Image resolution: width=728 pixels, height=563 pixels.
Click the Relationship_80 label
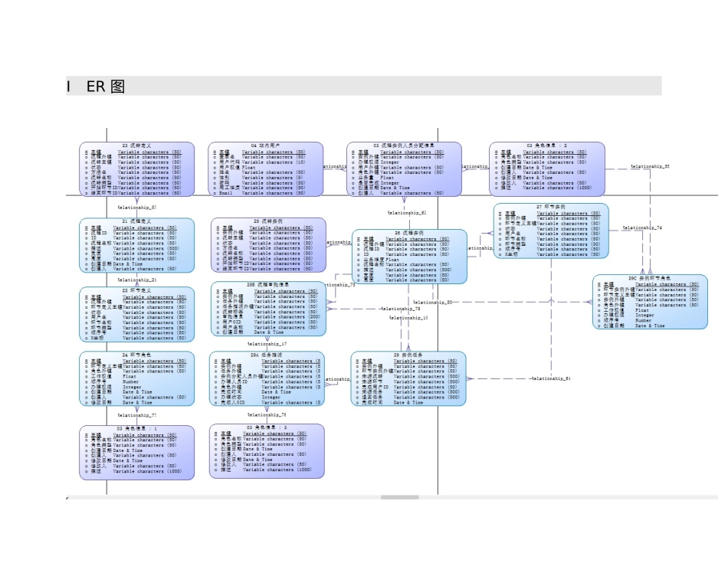pyautogui.click(x=432, y=303)
